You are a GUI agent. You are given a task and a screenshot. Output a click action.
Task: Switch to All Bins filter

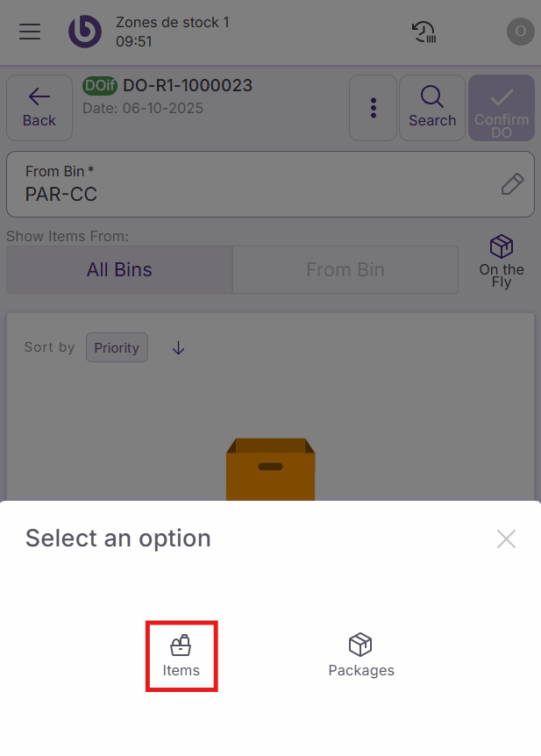(119, 270)
